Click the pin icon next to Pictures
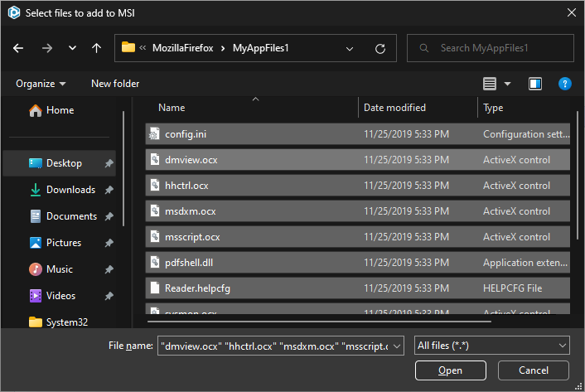The height and width of the screenshot is (392, 585). (x=109, y=243)
